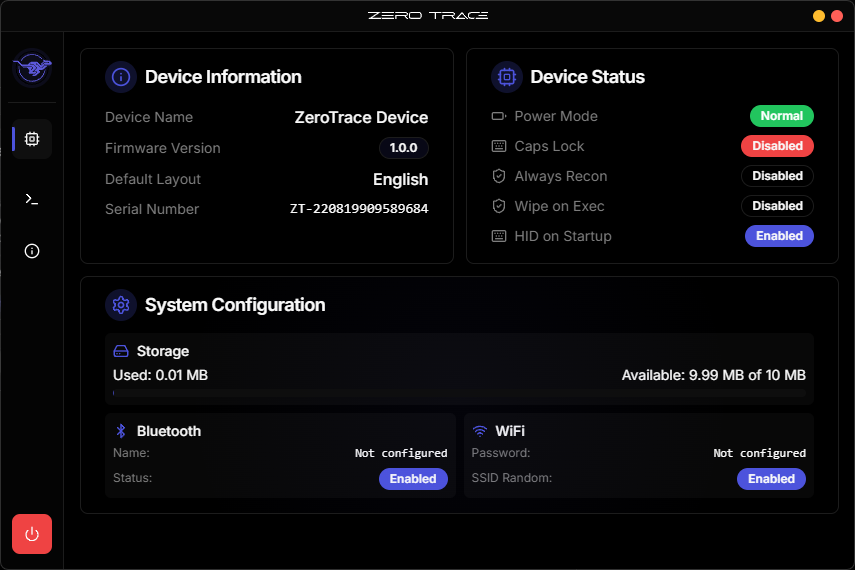
Task: Click the System Configuration gear icon
Action: coord(121,305)
